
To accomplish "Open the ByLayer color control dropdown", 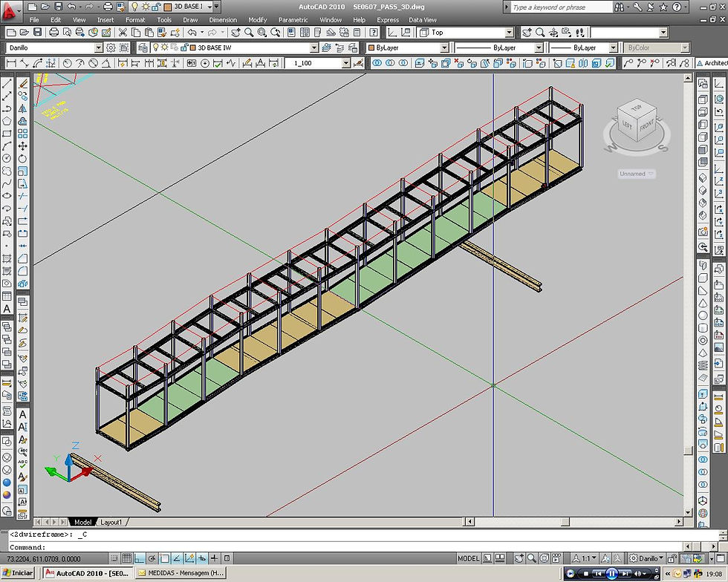I will click(444, 48).
